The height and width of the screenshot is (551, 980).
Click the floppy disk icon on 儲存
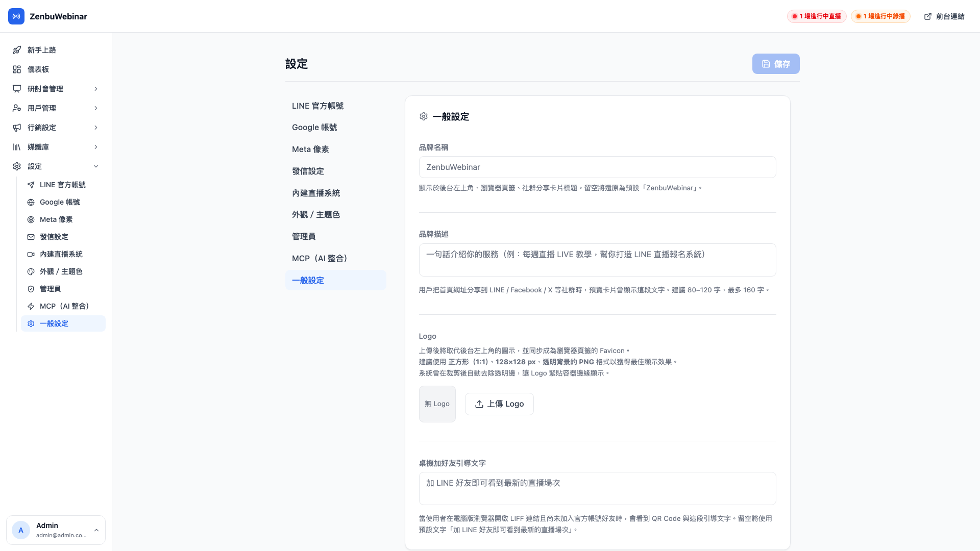pos(766,64)
